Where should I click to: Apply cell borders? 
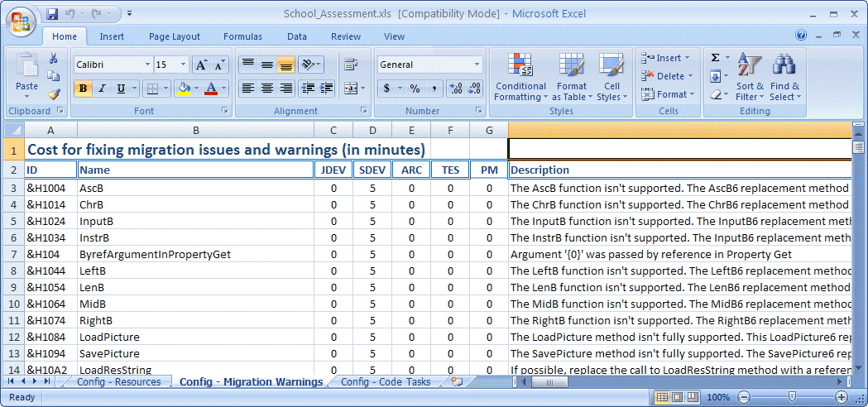pyautogui.click(x=152, y=88)
